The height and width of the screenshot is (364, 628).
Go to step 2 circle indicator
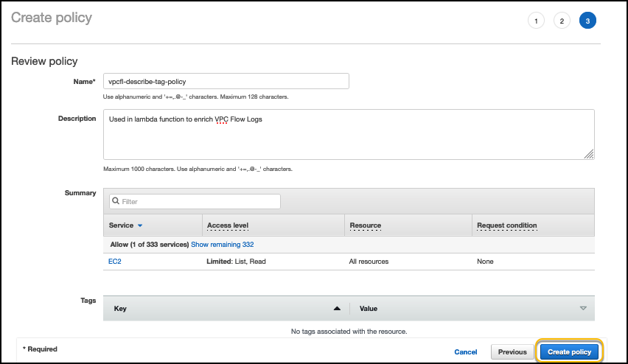click(562, 21)
